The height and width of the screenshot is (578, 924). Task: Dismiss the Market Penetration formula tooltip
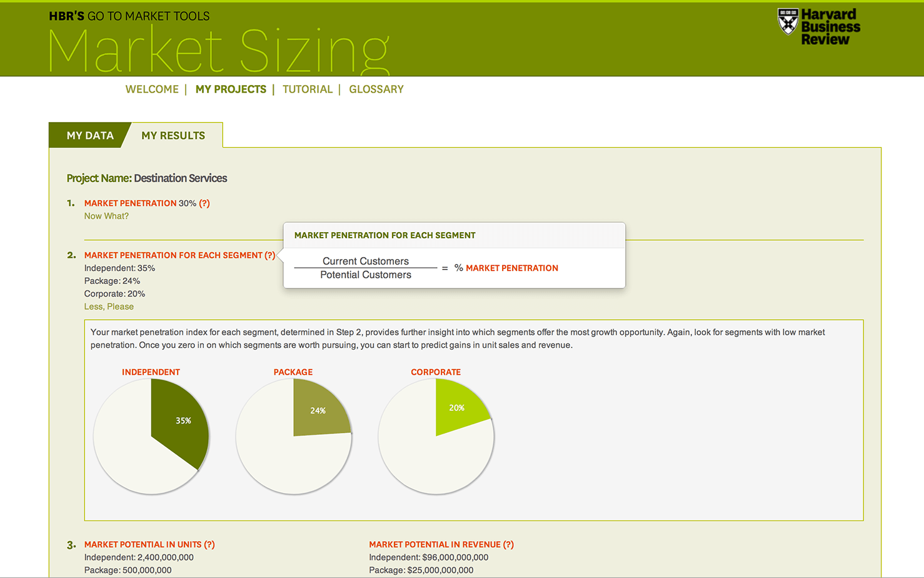454,255
